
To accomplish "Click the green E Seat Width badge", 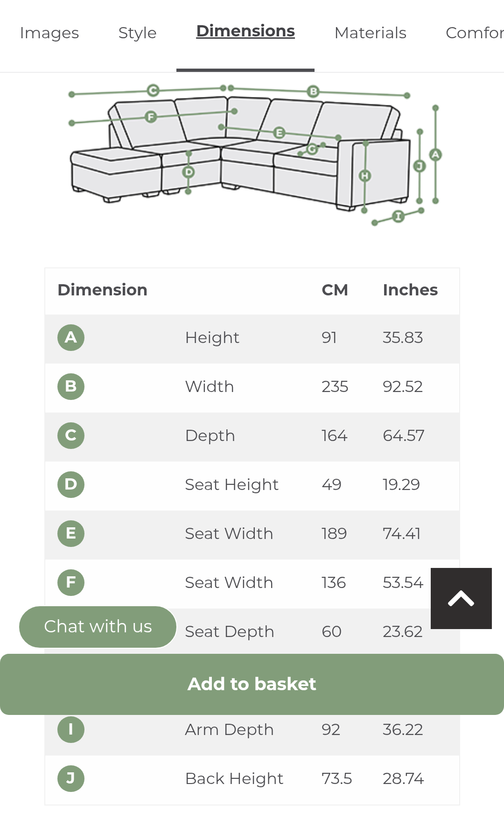I will (71, 533).
